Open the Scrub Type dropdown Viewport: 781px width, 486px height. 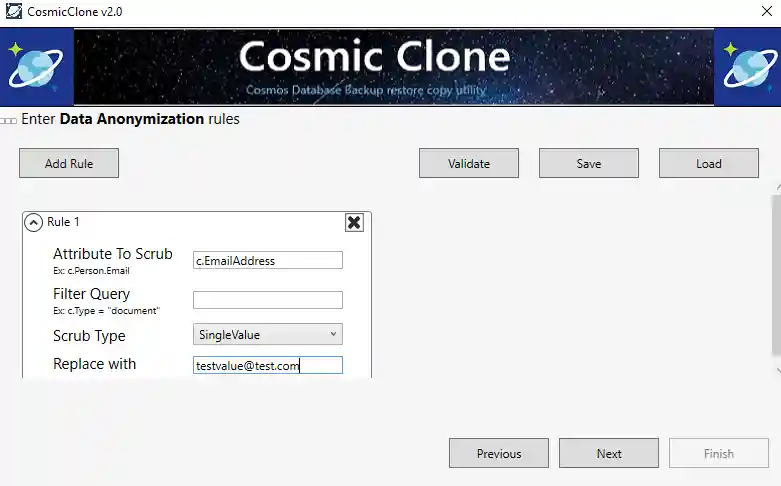268,334
